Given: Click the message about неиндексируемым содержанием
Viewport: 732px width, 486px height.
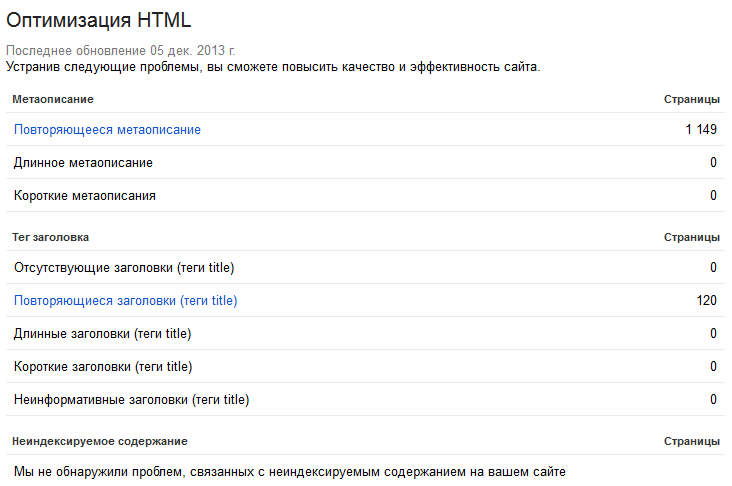Looking at the screenshot, I should [x=290, y=472].
